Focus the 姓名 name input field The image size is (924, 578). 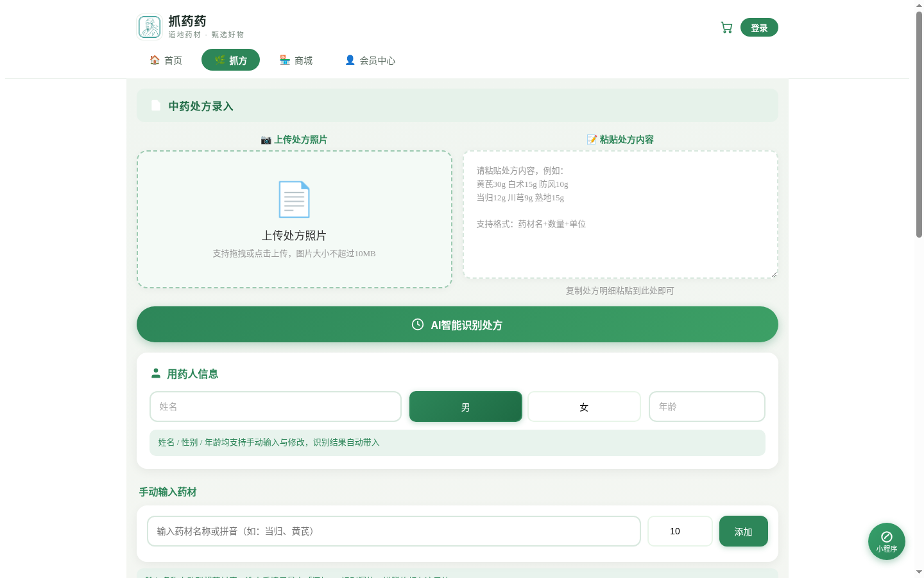(275, 407)
